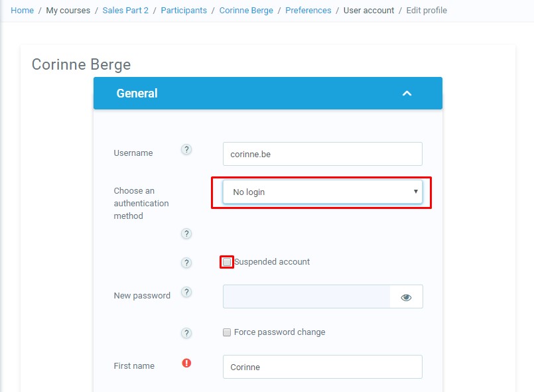
Task: Open the Preferences breadcrumb link
Action: pyautogui.click(x=308, y=11)
